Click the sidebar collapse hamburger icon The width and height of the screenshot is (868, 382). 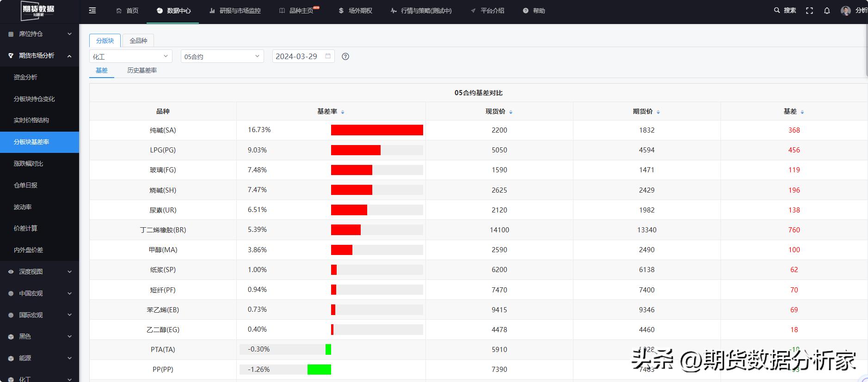pos(92,11)
